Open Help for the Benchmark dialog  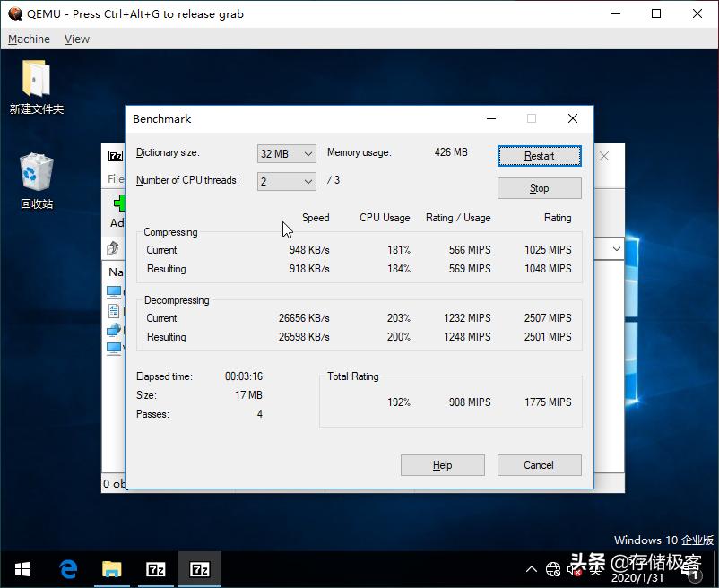pos(443,465)
